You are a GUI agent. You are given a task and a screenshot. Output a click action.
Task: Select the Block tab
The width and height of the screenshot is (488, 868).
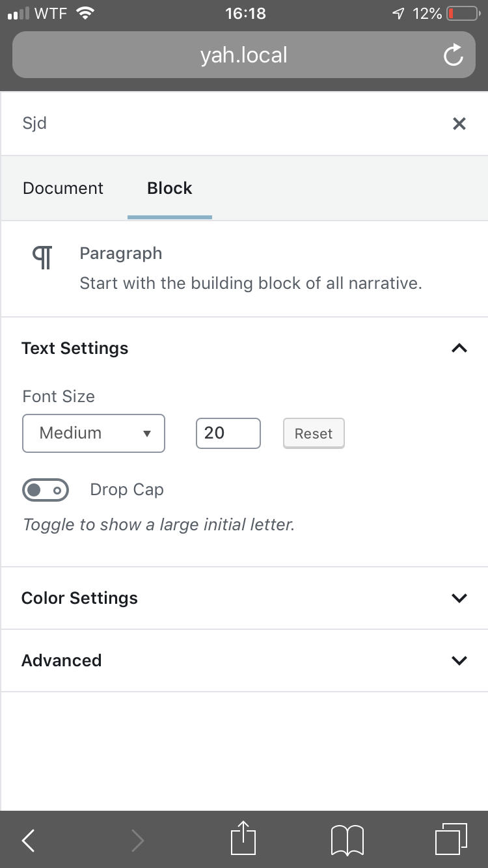(x=170, y=188)
